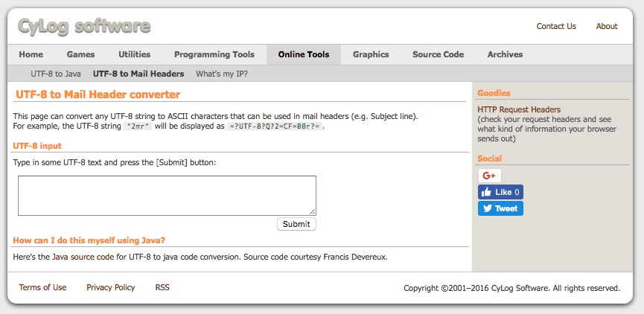This screenshot has height=314, width=644.
Task: Navigate to the Graphics section
Action: coord(371,54)
